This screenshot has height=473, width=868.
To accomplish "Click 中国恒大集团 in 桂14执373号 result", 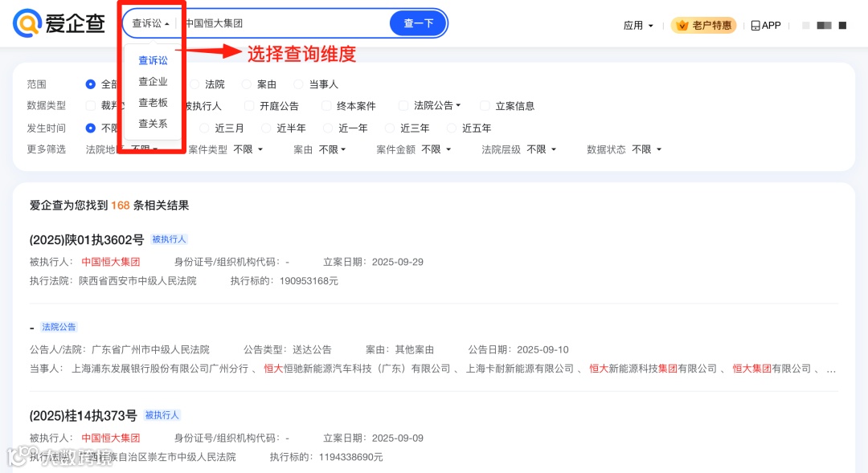I will pos(111,438).
